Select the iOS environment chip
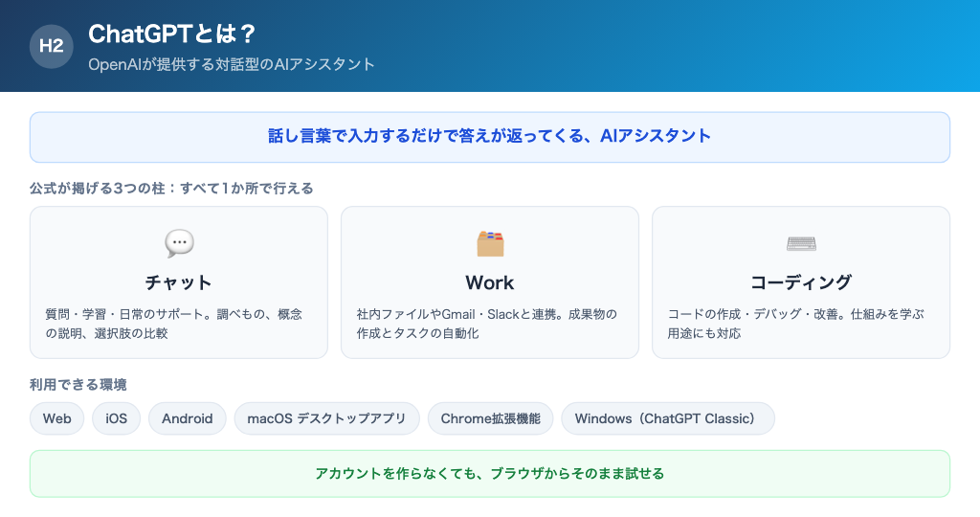The height and width of the screenshot is (517, 980). click(116, 418)
